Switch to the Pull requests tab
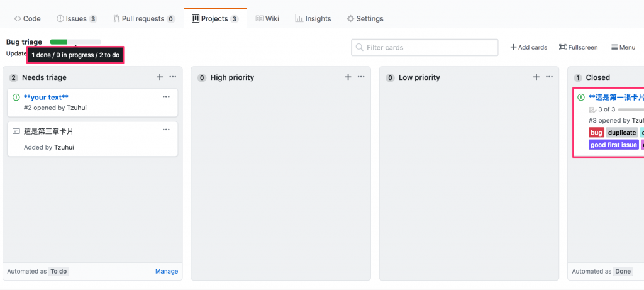Viewport: 644px width, 290px height. (144, 19)
